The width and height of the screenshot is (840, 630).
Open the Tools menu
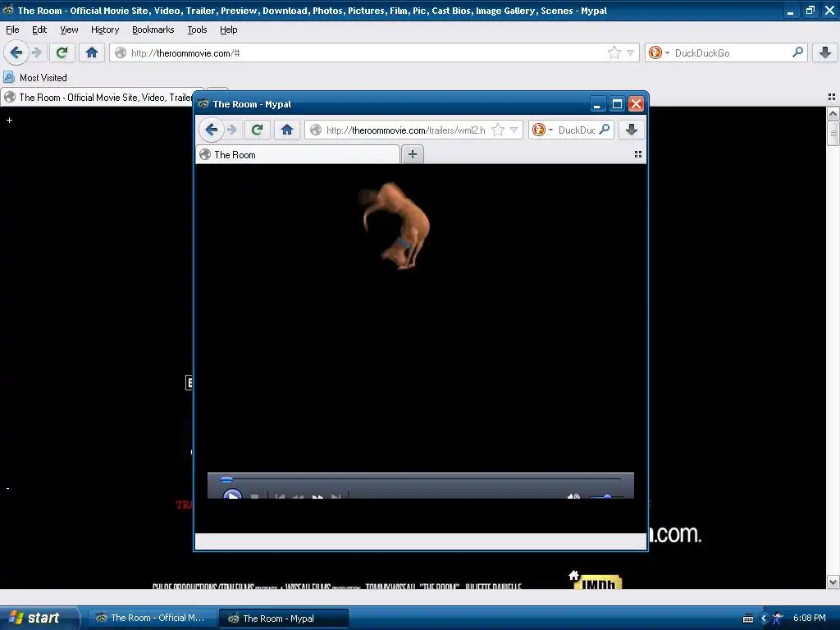pyautogui.click(x=197, y=30)
